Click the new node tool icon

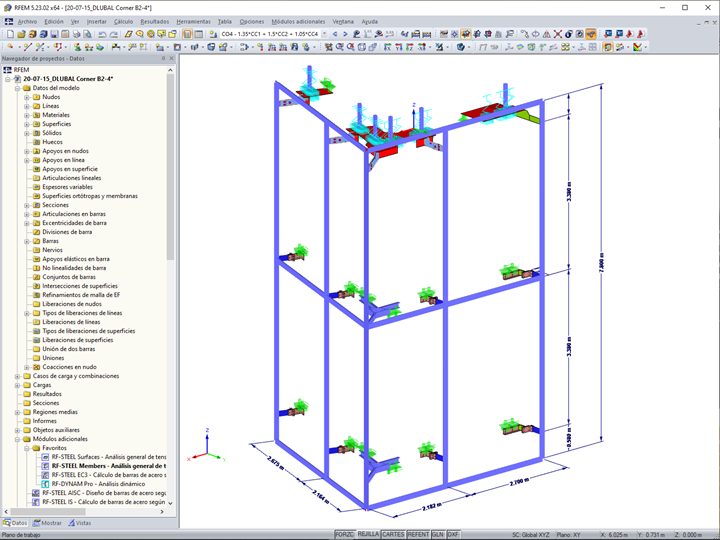[x=10, y=47]
